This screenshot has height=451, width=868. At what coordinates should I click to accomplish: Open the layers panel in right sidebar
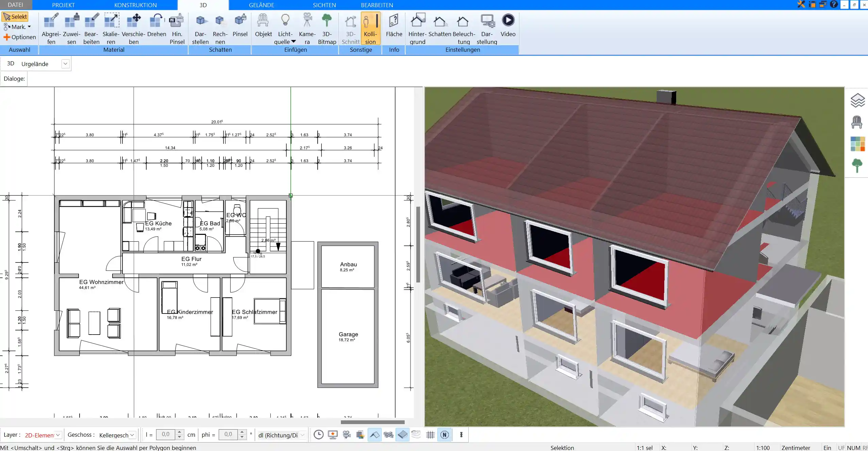click(857, 100)
